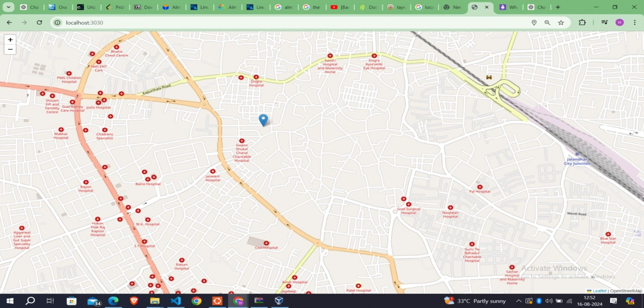Screen dimensions: 644x308
Task: Open Microsoft Edge from taskbar
Action: [x=113, y=301]
